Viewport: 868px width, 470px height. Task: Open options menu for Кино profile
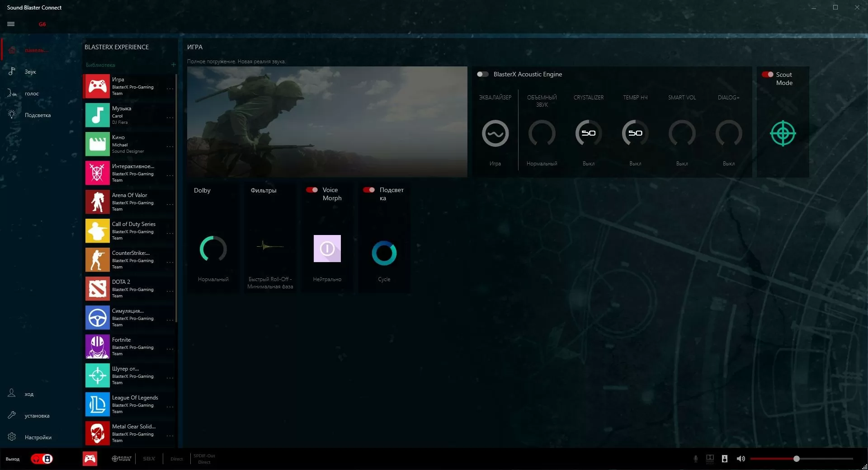[x=170, y=146]
